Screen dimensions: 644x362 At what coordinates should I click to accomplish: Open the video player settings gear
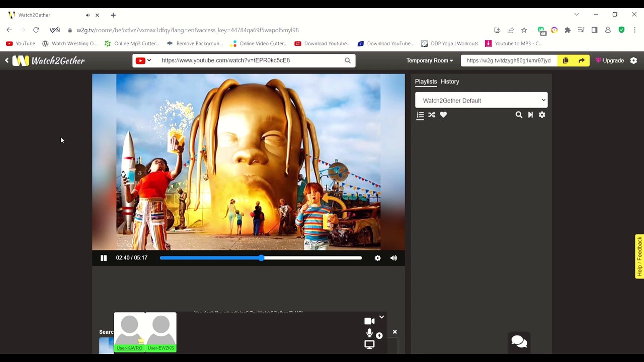377,258
